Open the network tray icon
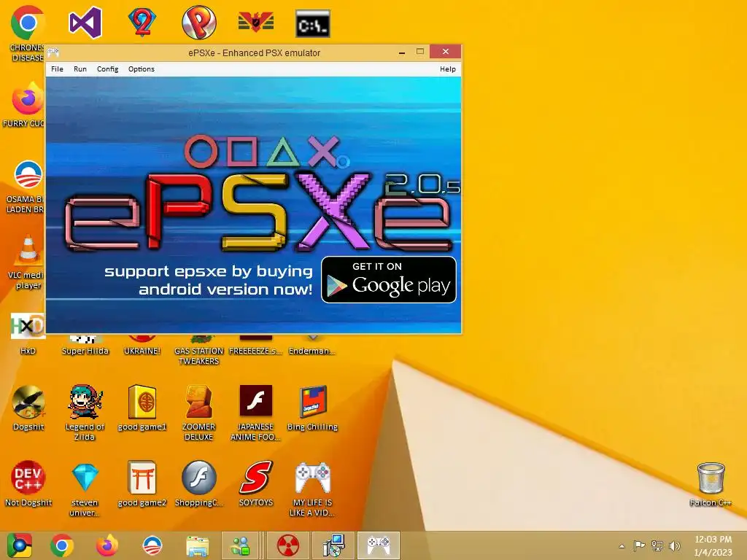Screen dimensions: 747x560 pos(657,545)
